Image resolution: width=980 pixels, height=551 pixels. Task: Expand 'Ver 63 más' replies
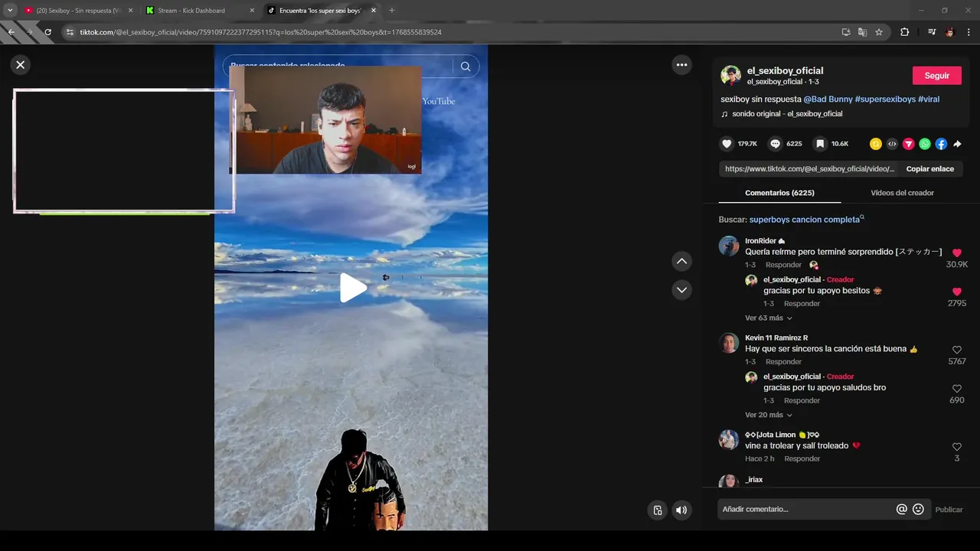(768, 318)
